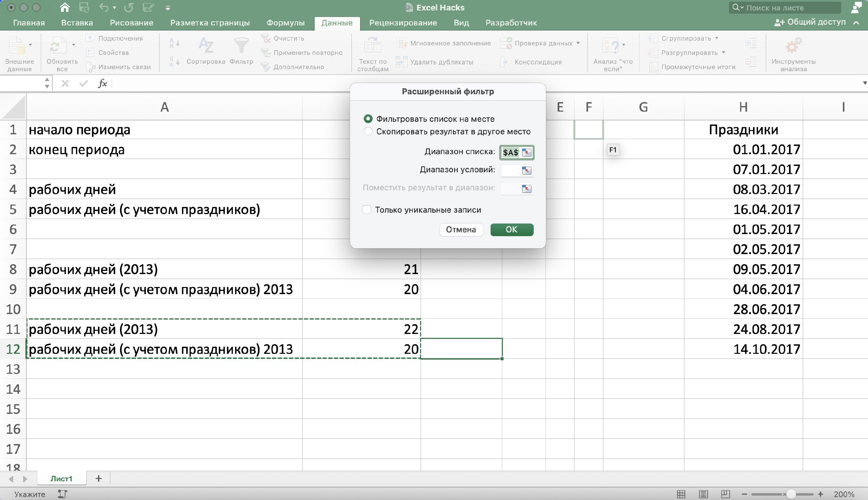Switch to Page Break preview in status bar
The image size is (868, 500).
pyautogui.click(x=725, y=494)
